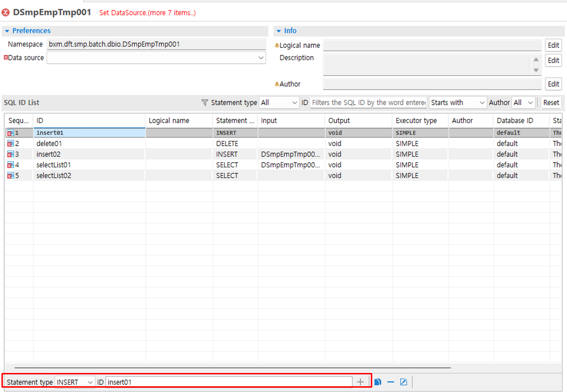Image resolution: width=567 pixels, height=392 pixels.
Task: Click the void output cell of insert02
Action: pos(359,155)
